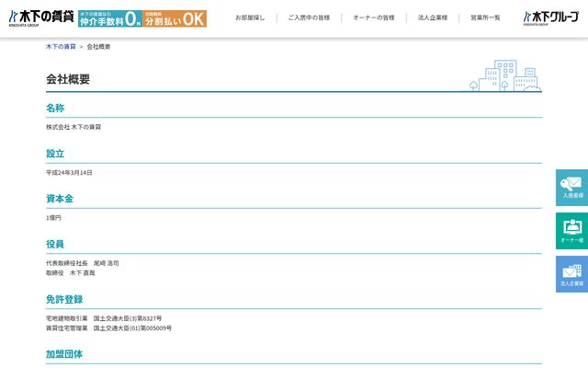Click the 仲介手数料0円 banner
The image size is (588, 368).
click(x=110, y=18)
